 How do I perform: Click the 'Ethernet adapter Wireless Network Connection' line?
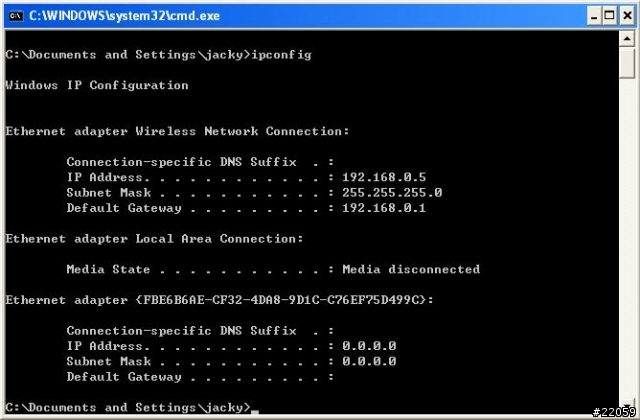click(178, 131)
